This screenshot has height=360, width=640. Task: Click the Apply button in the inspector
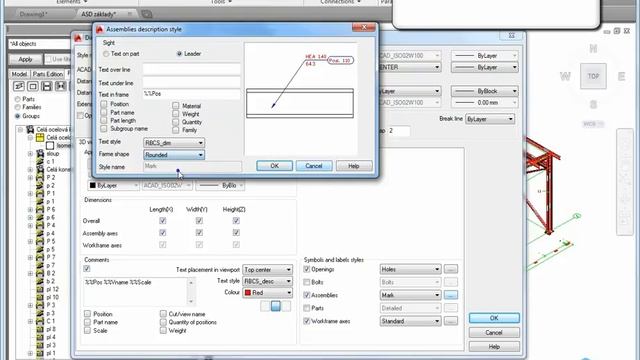25,60
